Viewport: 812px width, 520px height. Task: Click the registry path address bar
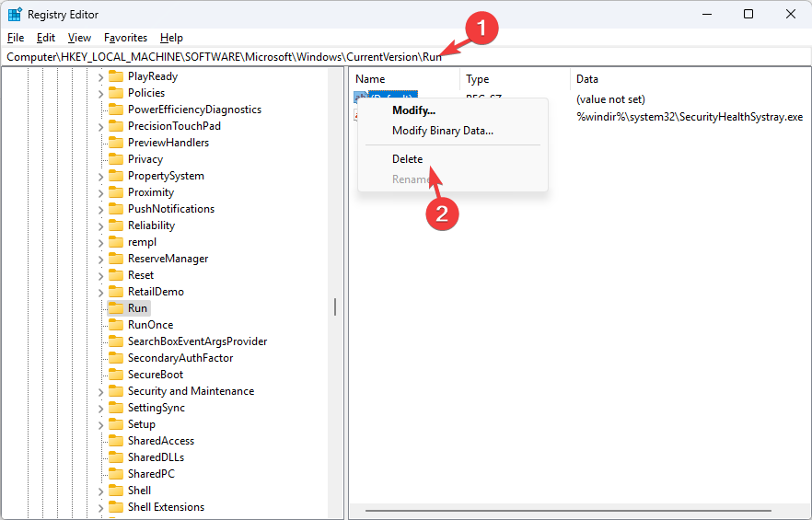(x=406, y=56)
